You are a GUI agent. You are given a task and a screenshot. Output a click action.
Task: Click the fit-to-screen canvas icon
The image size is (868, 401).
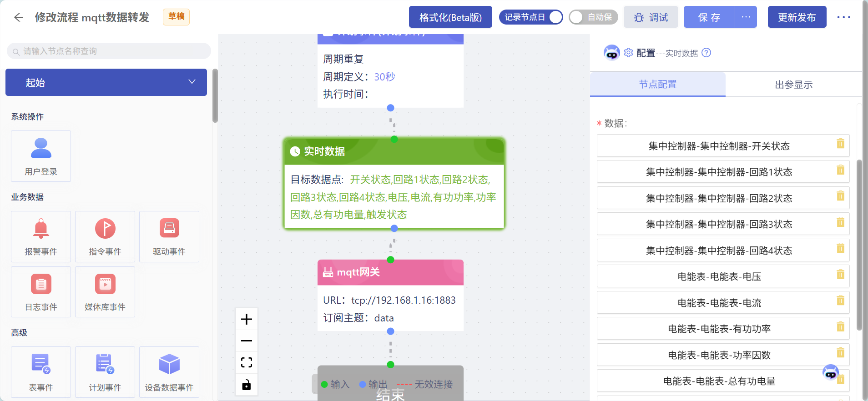pos(247,362)
